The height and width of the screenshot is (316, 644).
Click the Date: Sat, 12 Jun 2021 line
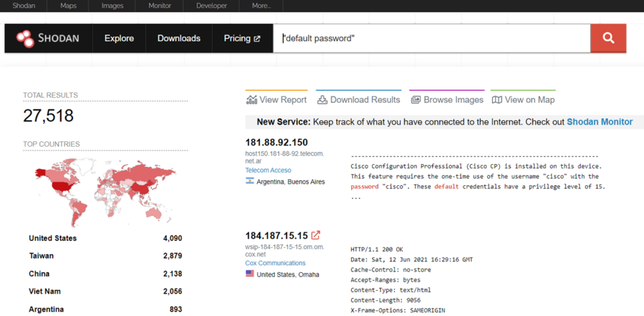click(411, 259)
